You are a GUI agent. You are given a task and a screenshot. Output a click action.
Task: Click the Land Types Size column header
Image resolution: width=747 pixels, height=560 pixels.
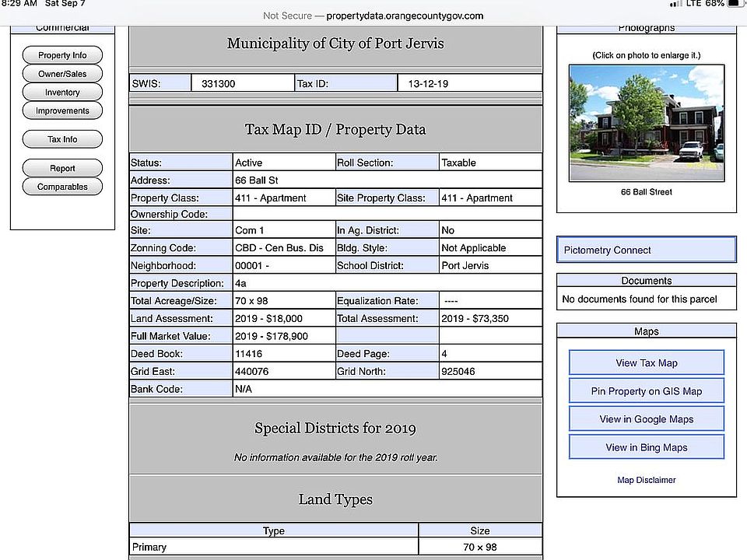480,530
